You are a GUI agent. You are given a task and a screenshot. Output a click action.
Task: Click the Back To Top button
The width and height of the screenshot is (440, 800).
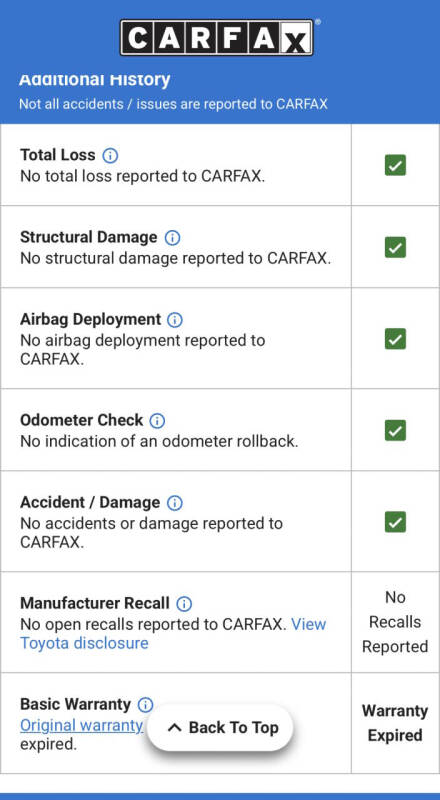(221, 728)
